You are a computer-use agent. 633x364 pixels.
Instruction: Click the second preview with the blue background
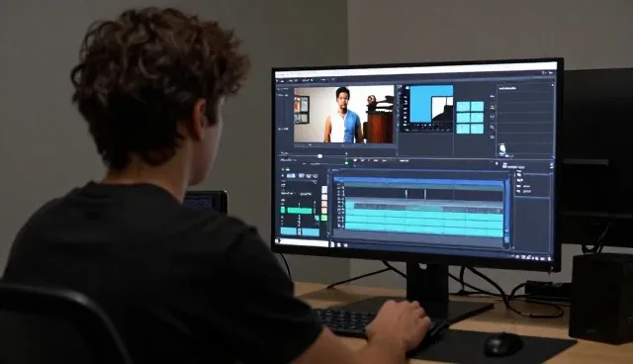[x=431, y=104]
